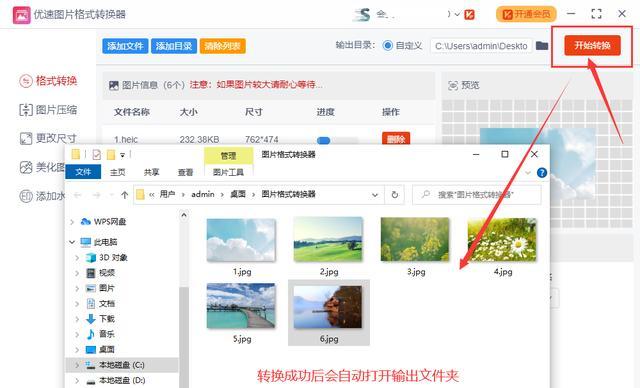
Task: Delete the 1.heic row with 删除
Action: (x=396, y=139)
